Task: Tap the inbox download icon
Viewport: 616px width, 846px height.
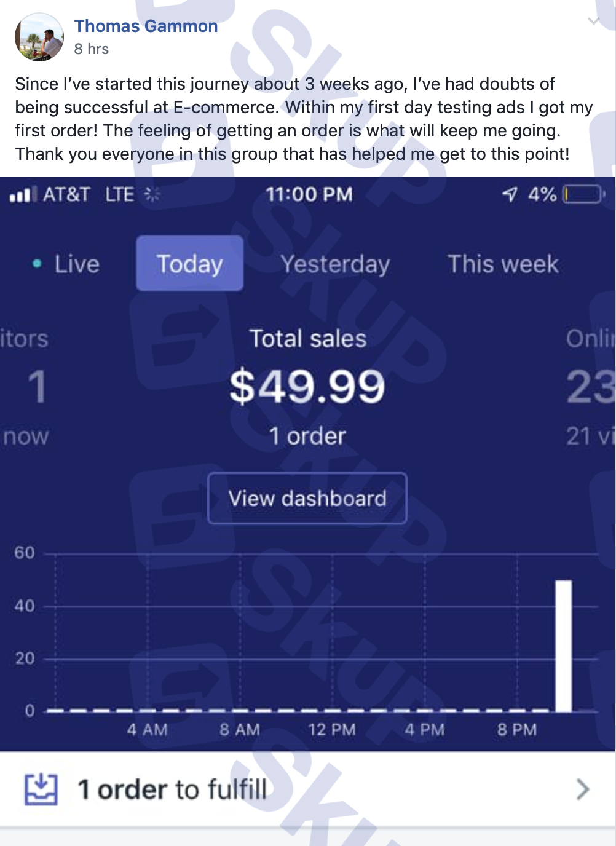Action: tap(41, 789)
